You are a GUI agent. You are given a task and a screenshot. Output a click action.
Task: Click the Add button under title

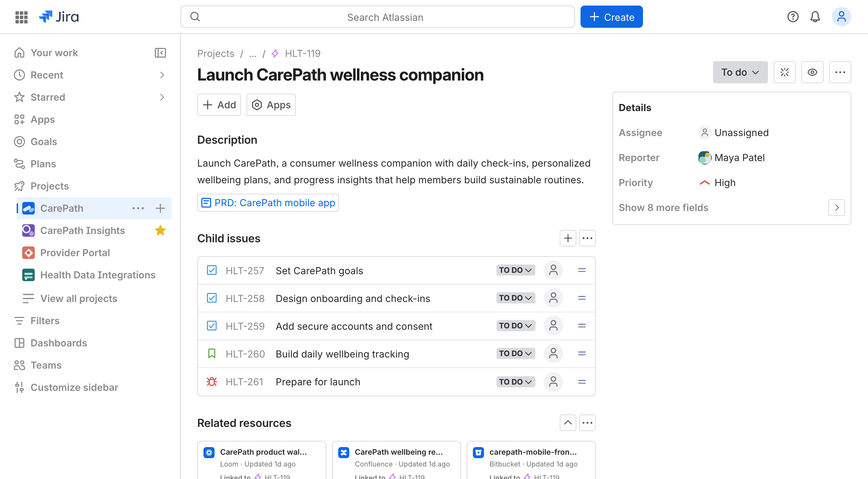click(219, 105)
